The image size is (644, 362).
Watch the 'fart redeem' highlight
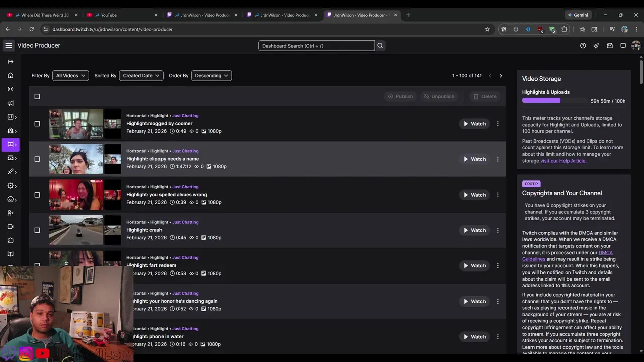tap(474, 265)
